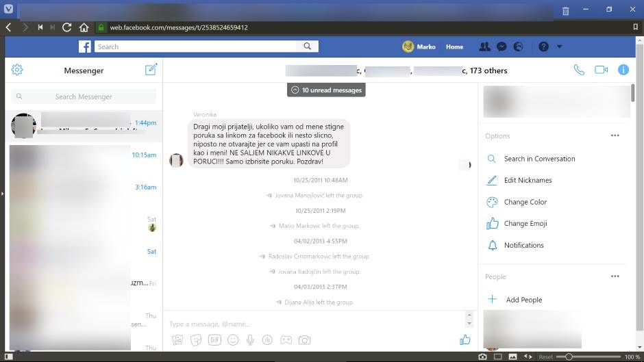This screenshot has height=362, width=644.
Task: Open the sticker picker in composer
Action: tap(196, 339)
